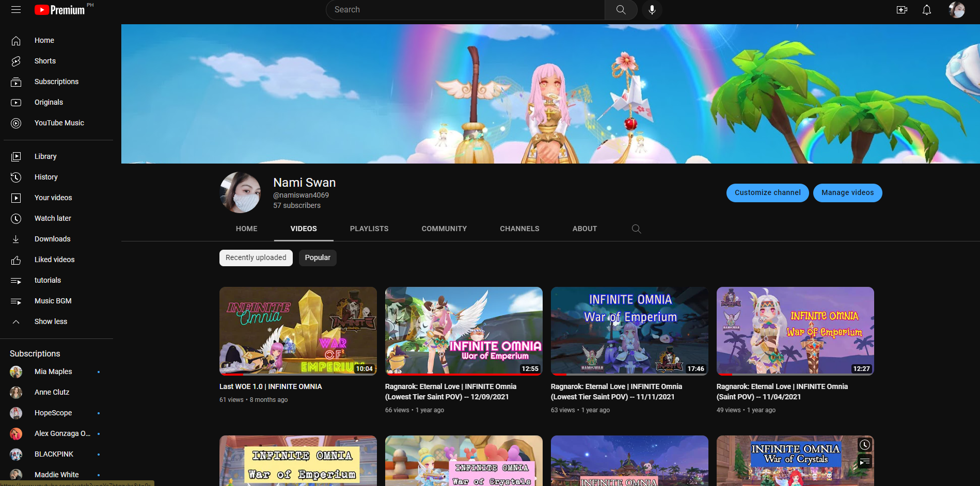Viewport: 980px width, 486px height.
Task: Open the ABOUT tab
Action: (584, 229)
